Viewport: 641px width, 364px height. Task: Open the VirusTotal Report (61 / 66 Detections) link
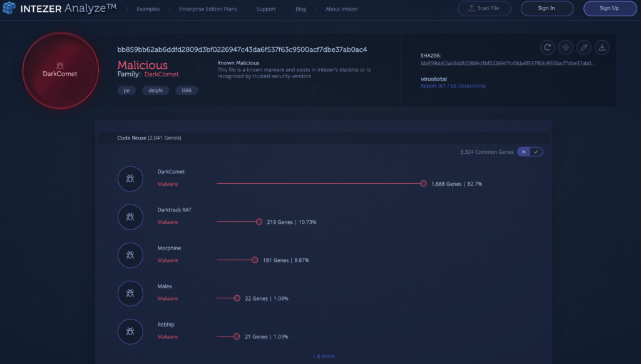453,86
